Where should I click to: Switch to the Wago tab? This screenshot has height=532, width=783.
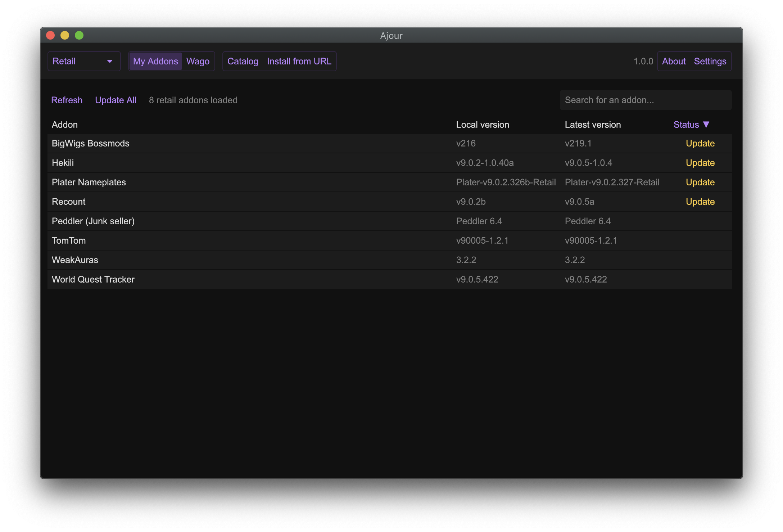click(x=198, y=61)
